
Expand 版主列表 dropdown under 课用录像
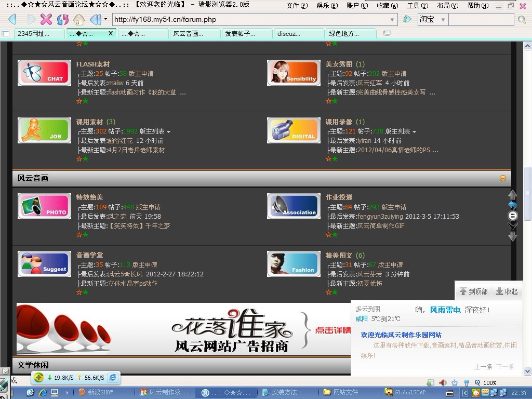click(401, 131)
